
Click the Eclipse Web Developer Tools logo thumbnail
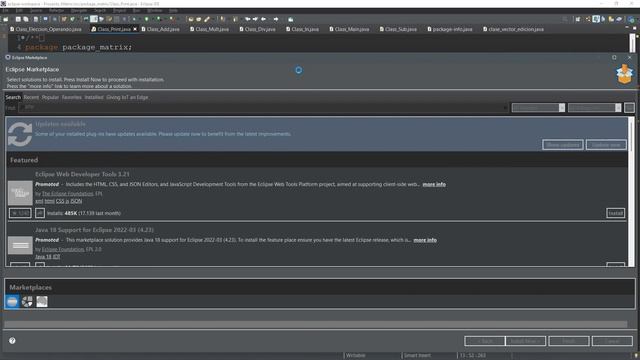[x=20, y=193]
